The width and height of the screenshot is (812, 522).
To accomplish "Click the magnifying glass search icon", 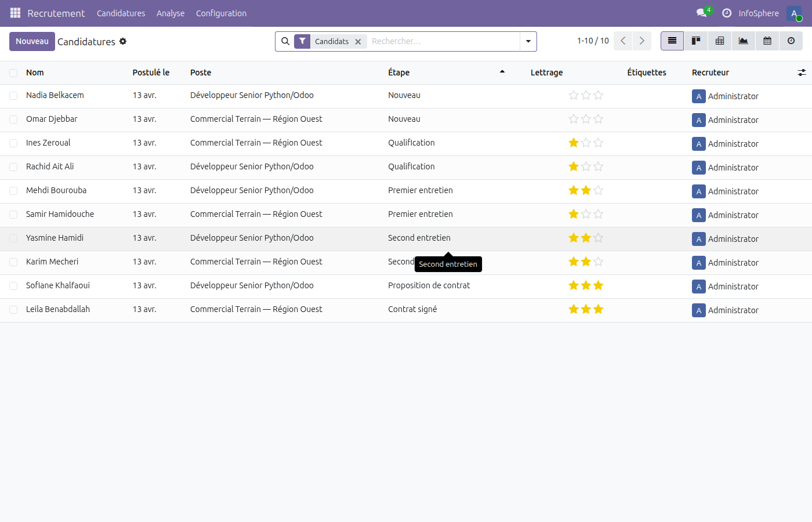I will [285, 41].
